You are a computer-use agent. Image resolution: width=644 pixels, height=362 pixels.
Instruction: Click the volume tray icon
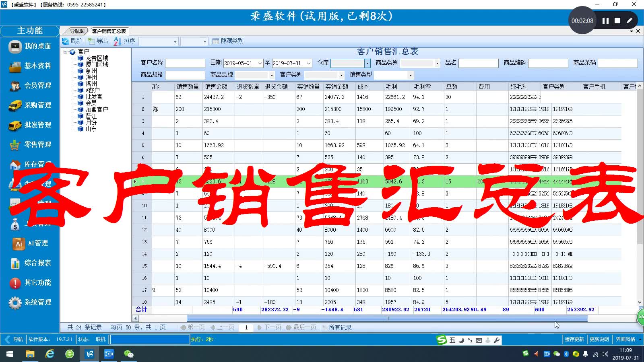605,354
